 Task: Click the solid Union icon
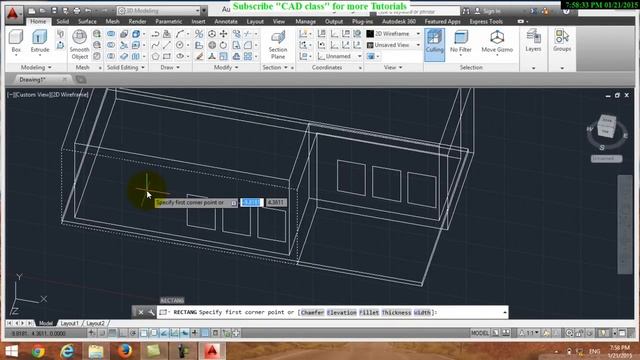click(x=111, y=34)
